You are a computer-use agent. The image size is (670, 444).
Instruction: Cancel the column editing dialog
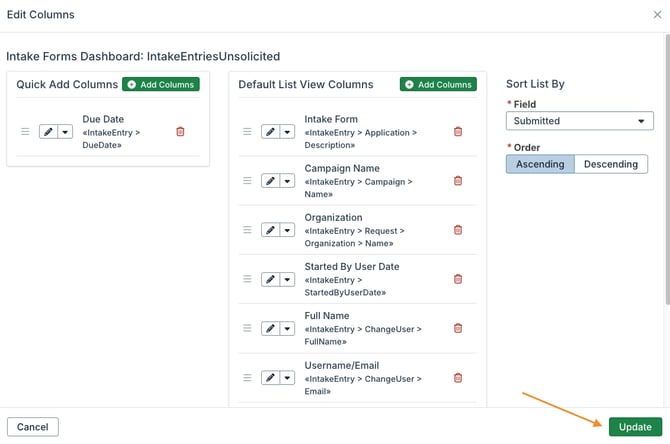pos(33,427)
